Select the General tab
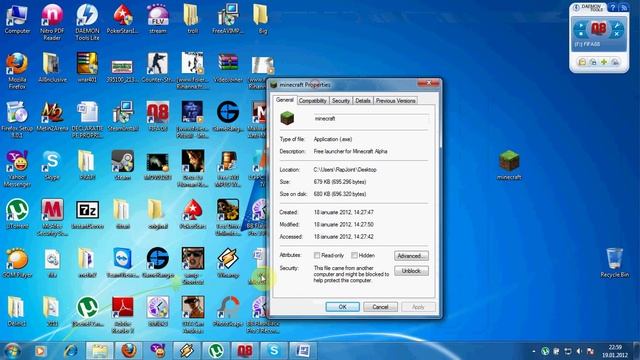The width and height of the screenshot is (640, 360). 284,100
